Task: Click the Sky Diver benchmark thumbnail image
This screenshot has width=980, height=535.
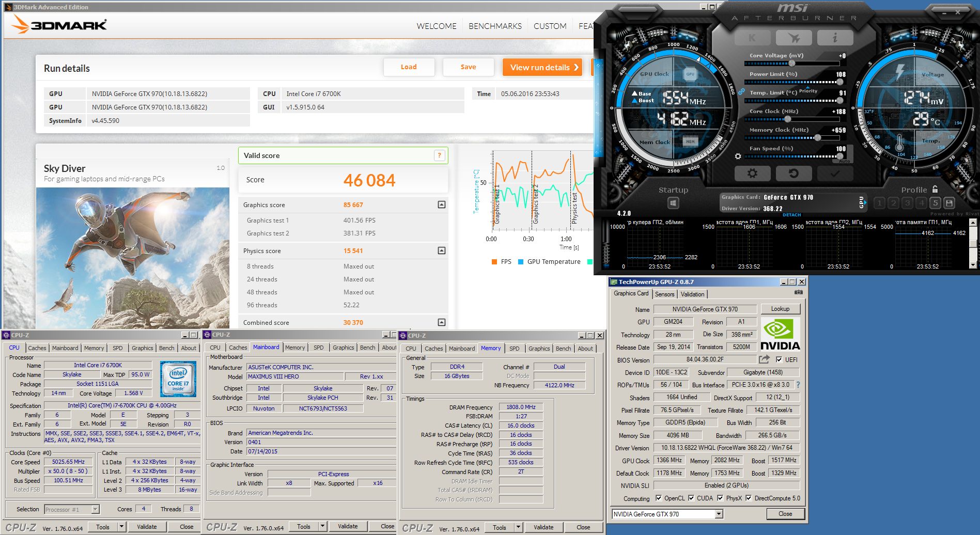Action: [x=133, y=258]
